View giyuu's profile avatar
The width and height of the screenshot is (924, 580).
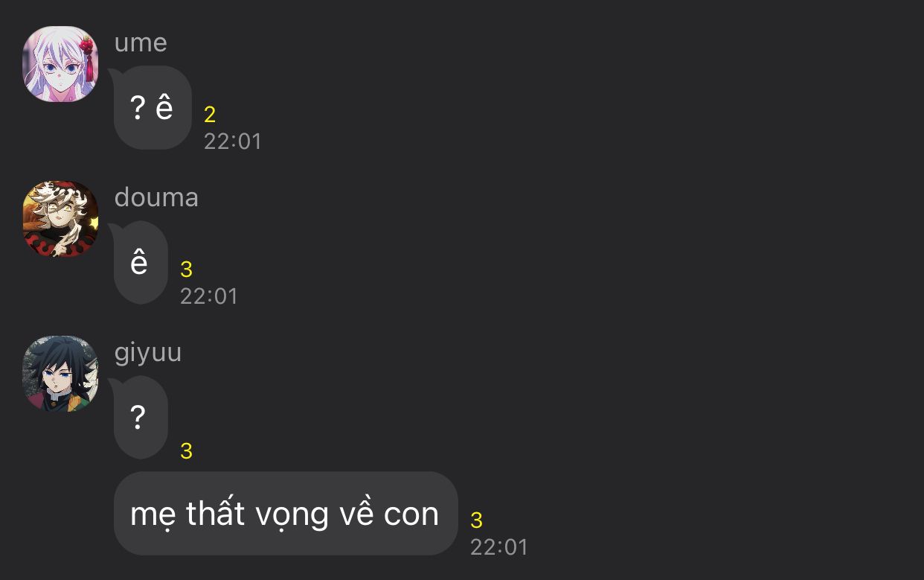(x=60, y=374)
